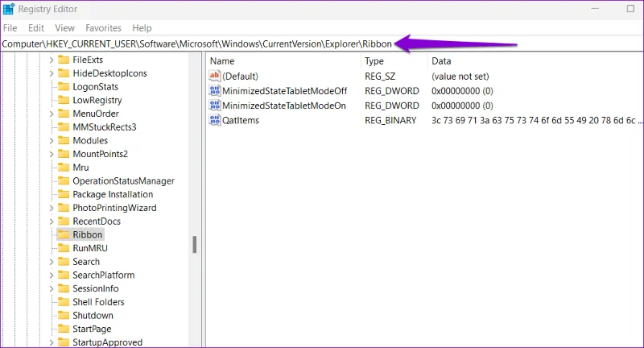Select the MinimizedStateTabletModeOff value name

(285, 91)
